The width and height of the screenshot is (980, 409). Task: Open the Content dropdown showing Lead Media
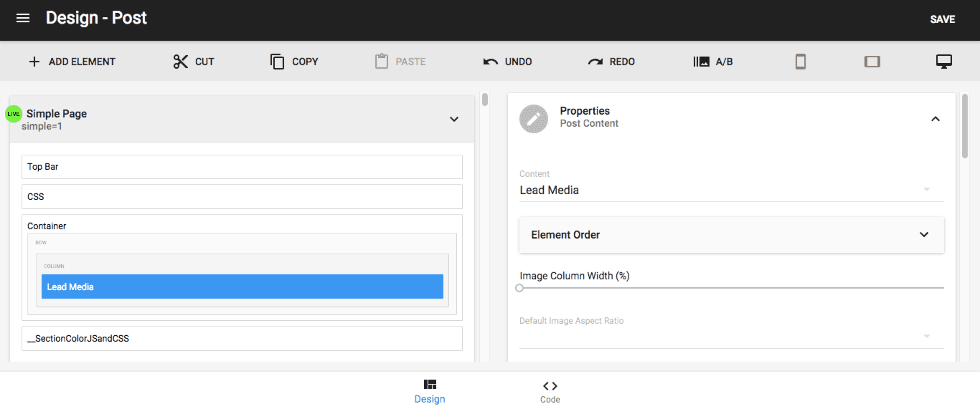tap(731, 190)
